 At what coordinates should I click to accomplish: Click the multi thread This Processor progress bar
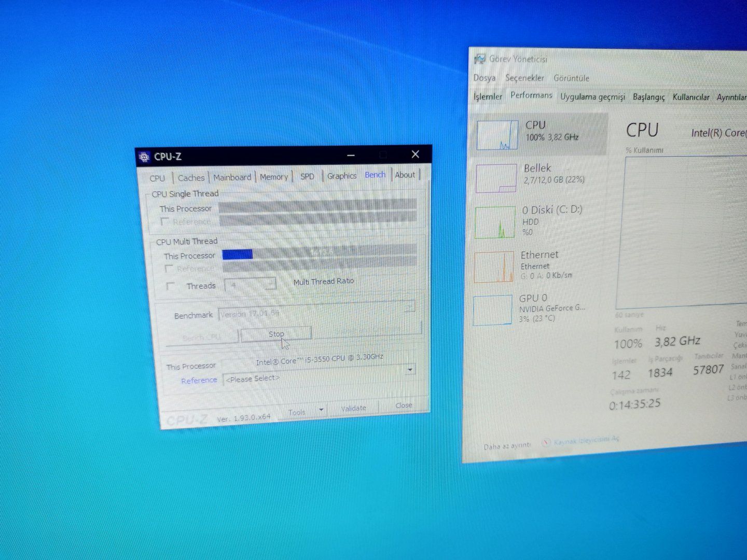click(x=319, y=253)
